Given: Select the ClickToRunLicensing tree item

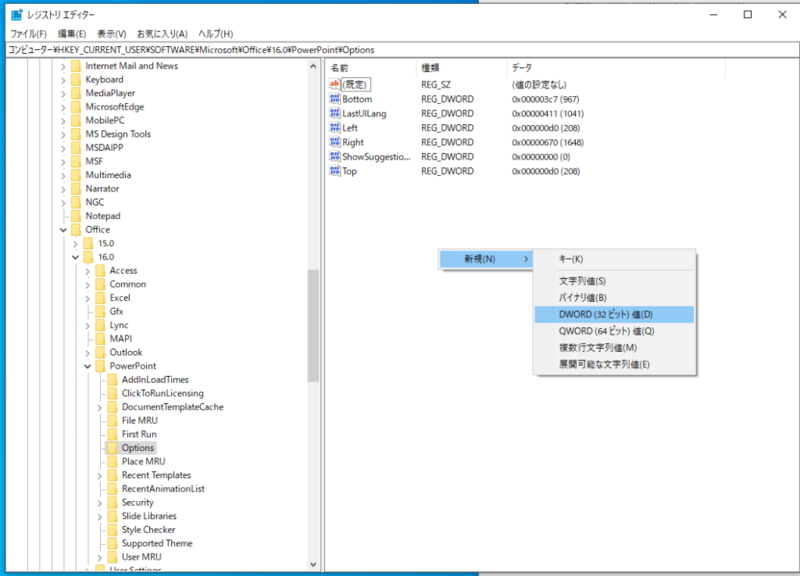Looking at the screenshot, I should click(162, 393).
